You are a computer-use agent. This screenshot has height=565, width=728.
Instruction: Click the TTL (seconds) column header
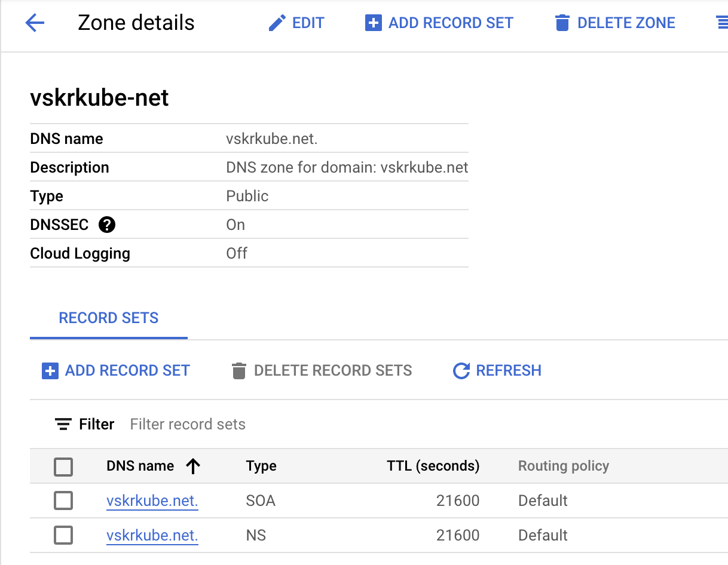click(433, 466)
